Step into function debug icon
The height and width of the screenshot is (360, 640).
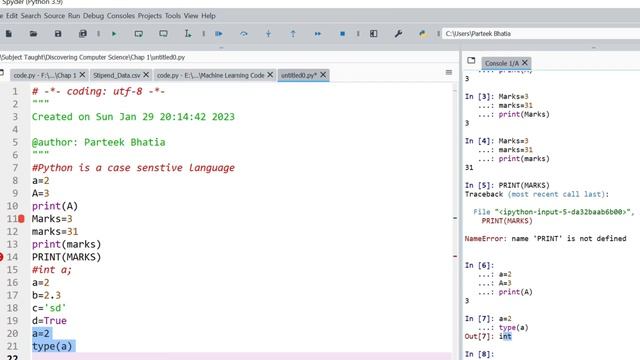pos(268,34)
